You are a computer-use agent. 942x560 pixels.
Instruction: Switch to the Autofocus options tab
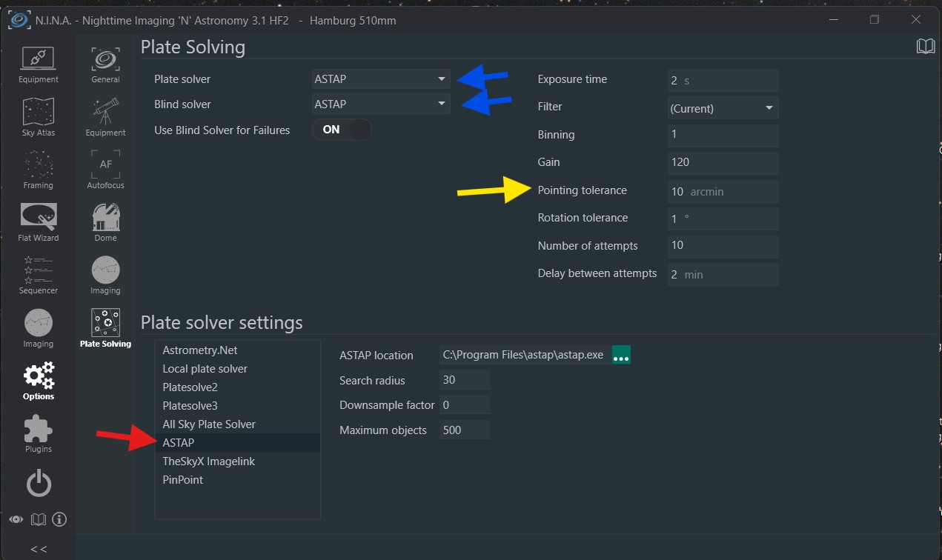coord(105,170)
